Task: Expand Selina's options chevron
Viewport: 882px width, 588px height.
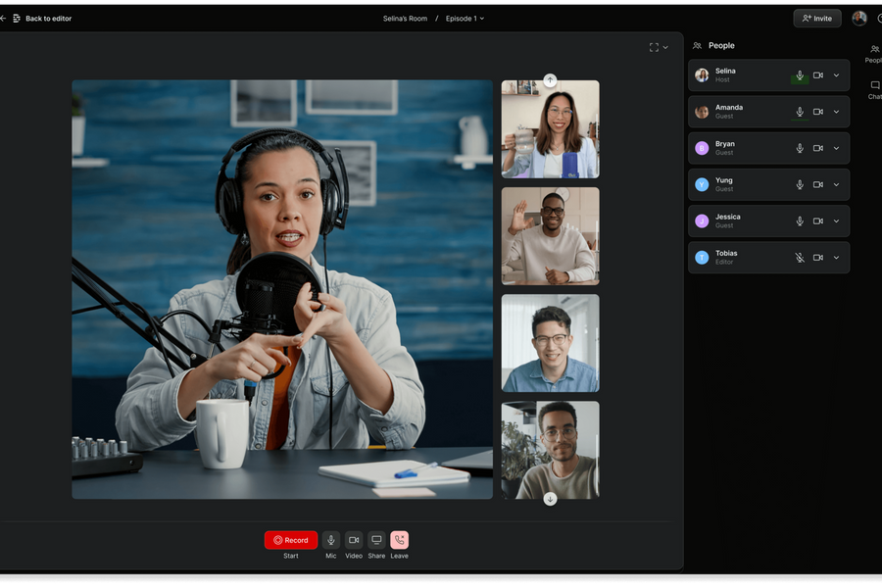Action: 837,75
